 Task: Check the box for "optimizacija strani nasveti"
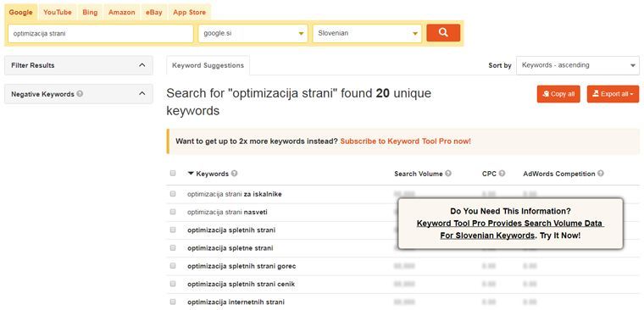tap(173, 212)
